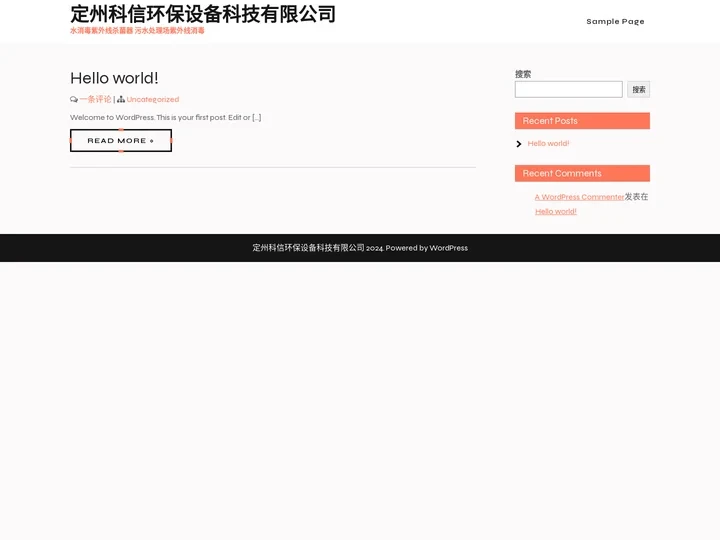The height and width of the screenshot is (540, 720).
Task: Click the READ MORE button
Action: point(121,141)
